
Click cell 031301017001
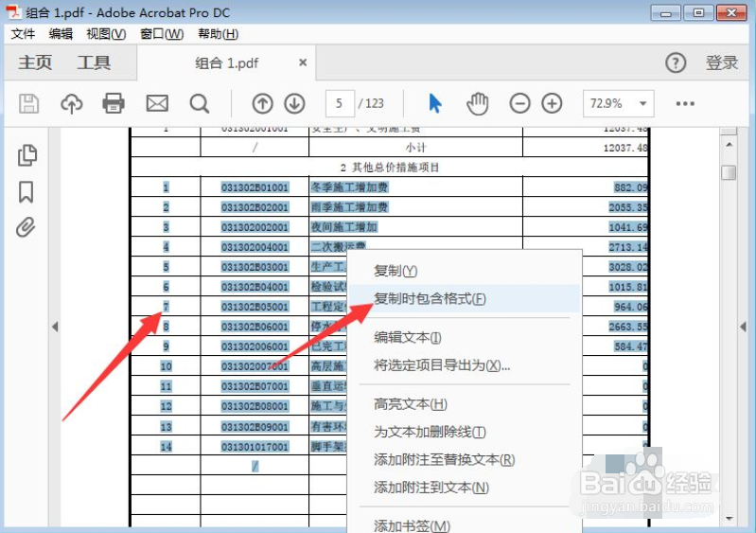255,447
